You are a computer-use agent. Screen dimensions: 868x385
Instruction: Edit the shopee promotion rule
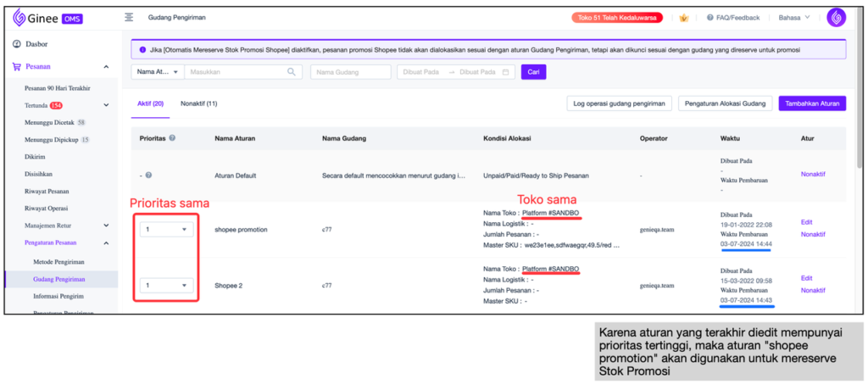tap(807, 222)
